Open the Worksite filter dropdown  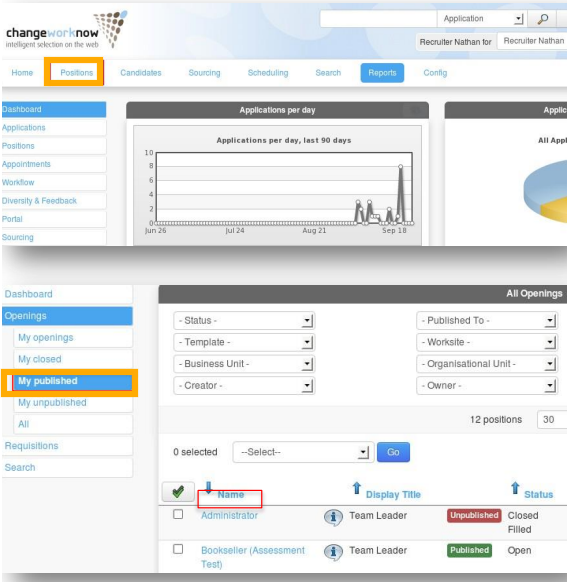coord(487,342)
